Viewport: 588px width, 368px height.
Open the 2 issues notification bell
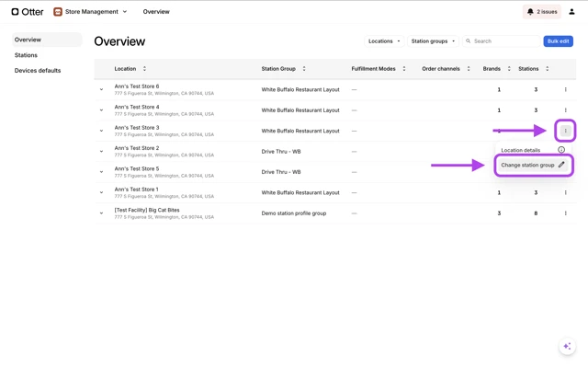coord(541,12)
